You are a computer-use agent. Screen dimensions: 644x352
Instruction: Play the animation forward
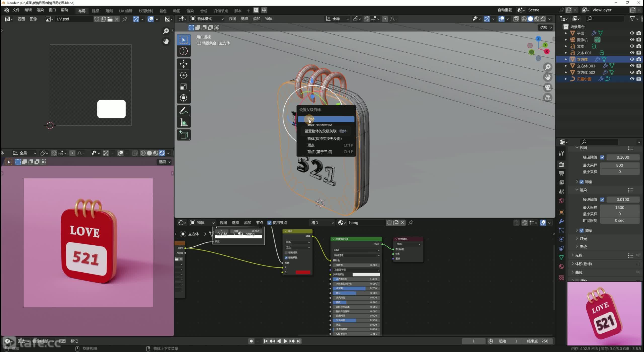[285, 341]
